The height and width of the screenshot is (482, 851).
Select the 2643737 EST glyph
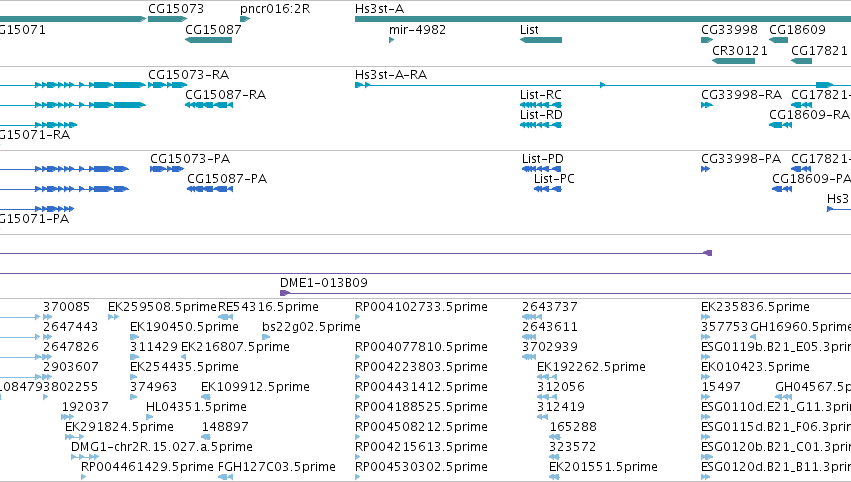532,317
